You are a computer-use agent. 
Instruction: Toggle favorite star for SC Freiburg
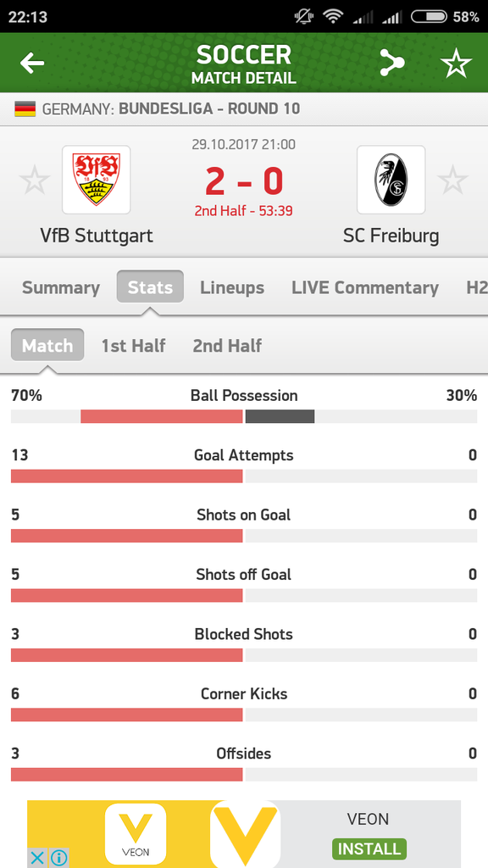coord(452,180)
